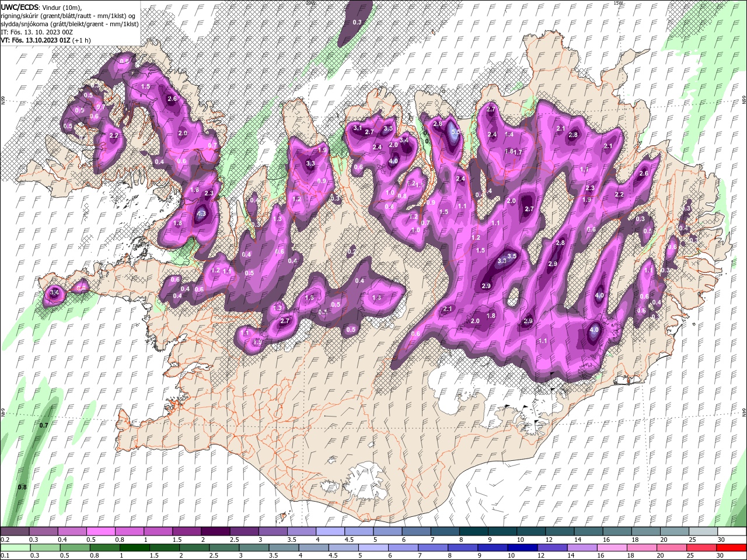Click the bold UWC/ECDS title text
This screenshot has height=560, width=747.
pos(20,7)
